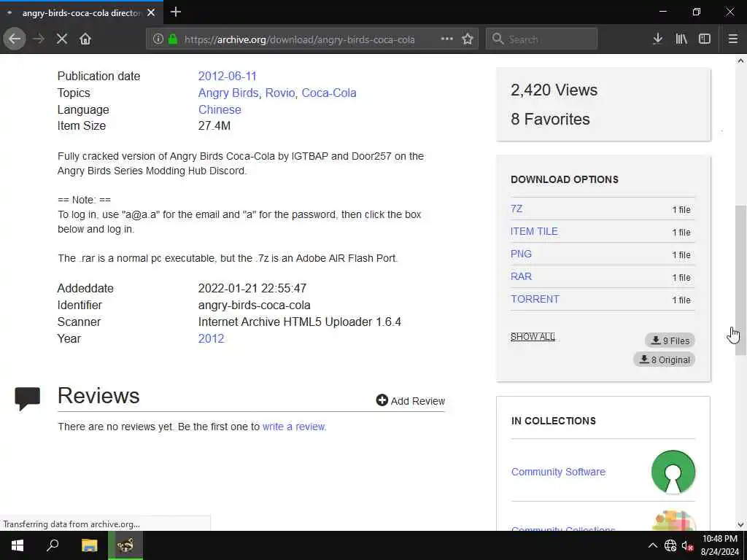
Task: Open the Community Software collection link
Action: (558, 472)
